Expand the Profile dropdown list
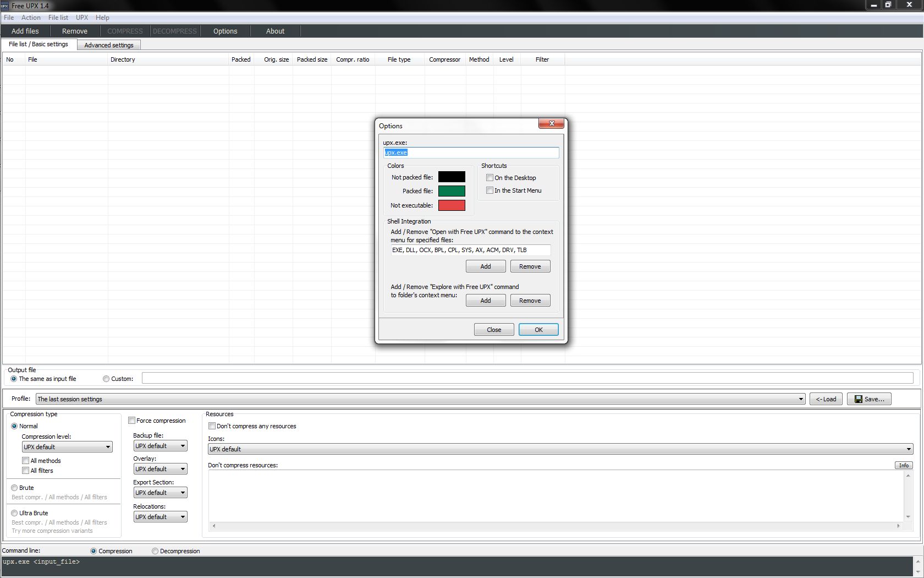The height and width of the screenshot is (578, 924). [421, 399]
